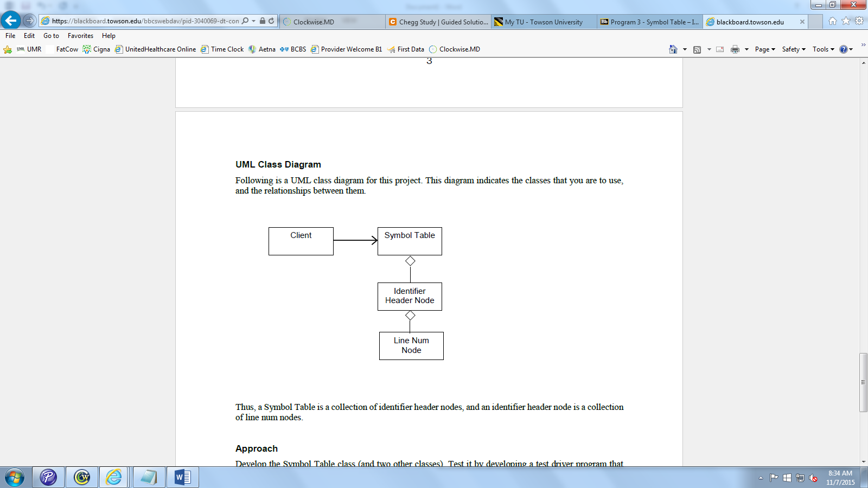Expand the Safety dropdown
868x488 pixels.
coord(793,49)
